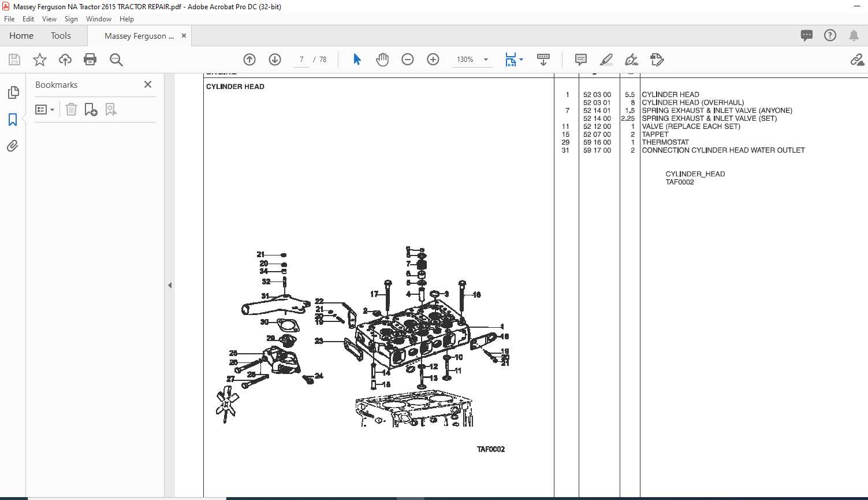868x500 pixels.
Task: Click the share link icon
Action: pyautogui.click(x=857, y=60)
